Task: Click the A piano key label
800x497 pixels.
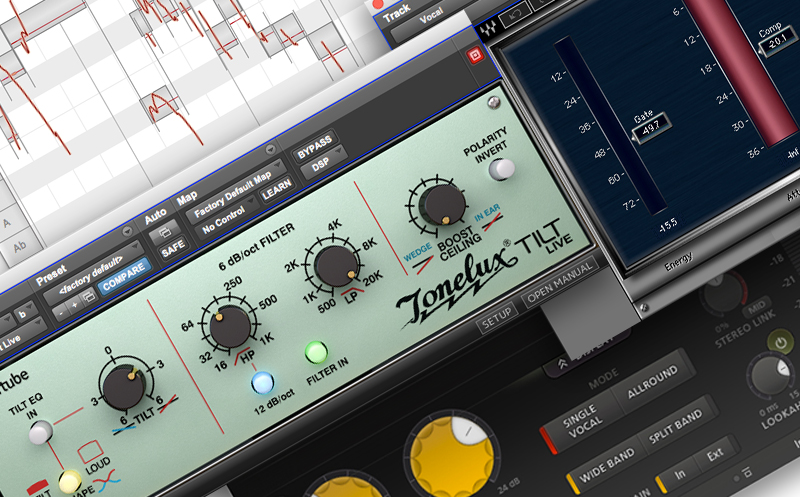Action: (7, 223)
